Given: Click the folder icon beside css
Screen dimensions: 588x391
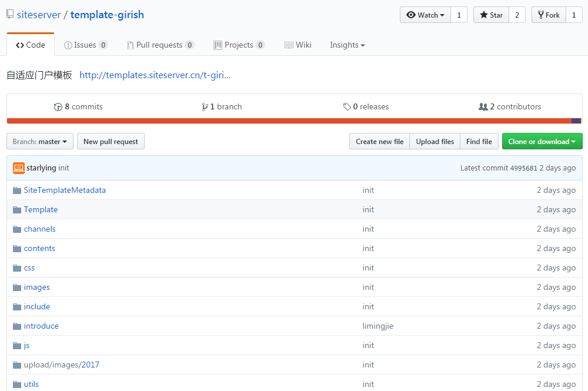Looking at the screenshot, I should (x=17, y=268).
